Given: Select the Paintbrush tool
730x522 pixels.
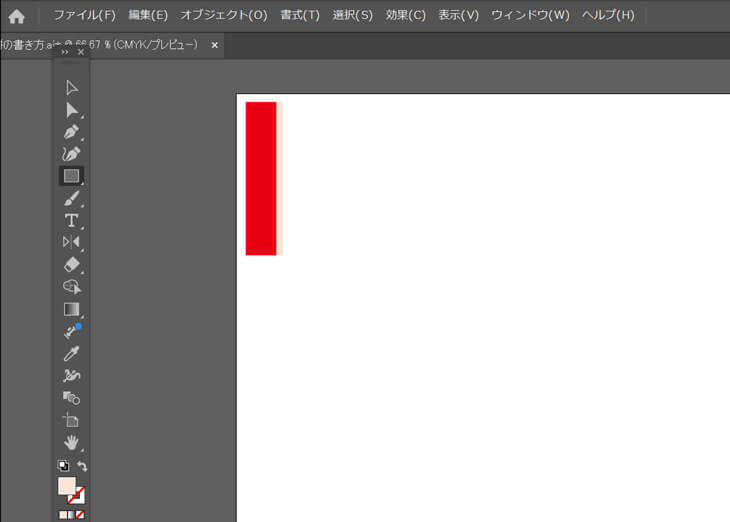Looking at the screenshot, I should (71, 198).
